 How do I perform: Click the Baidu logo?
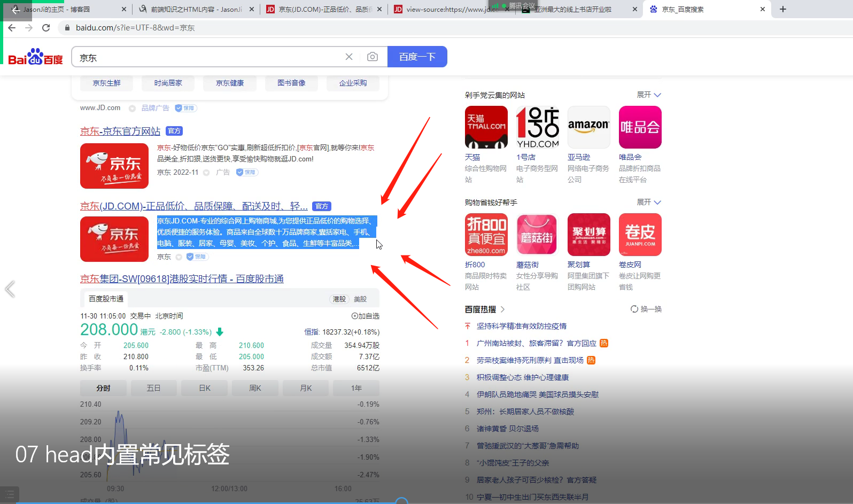click(x=35, y=57)
